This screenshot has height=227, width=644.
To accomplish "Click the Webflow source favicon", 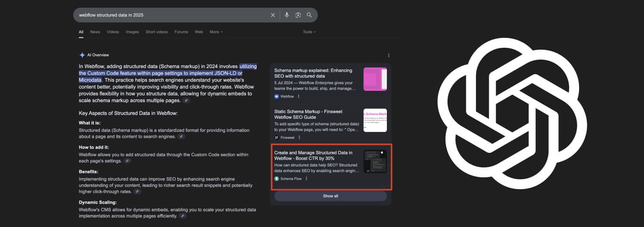I will click(x=277, y=96).
